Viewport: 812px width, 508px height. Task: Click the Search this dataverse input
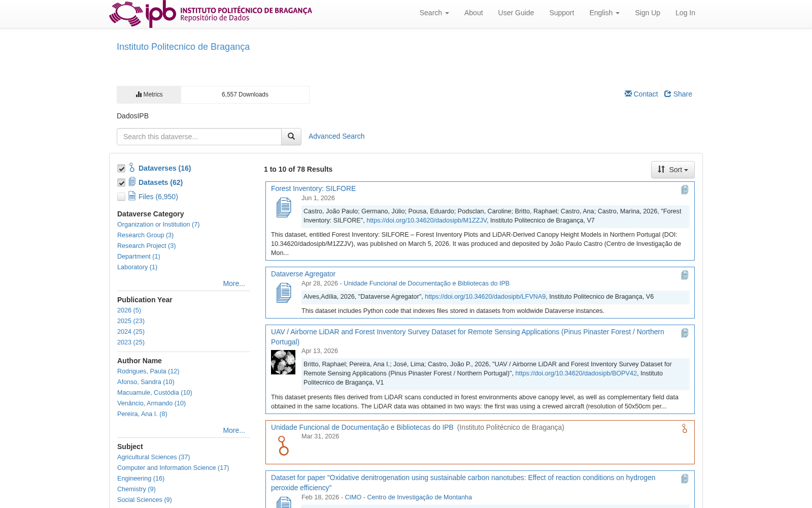pyautogui.click(x=199, y=137)
